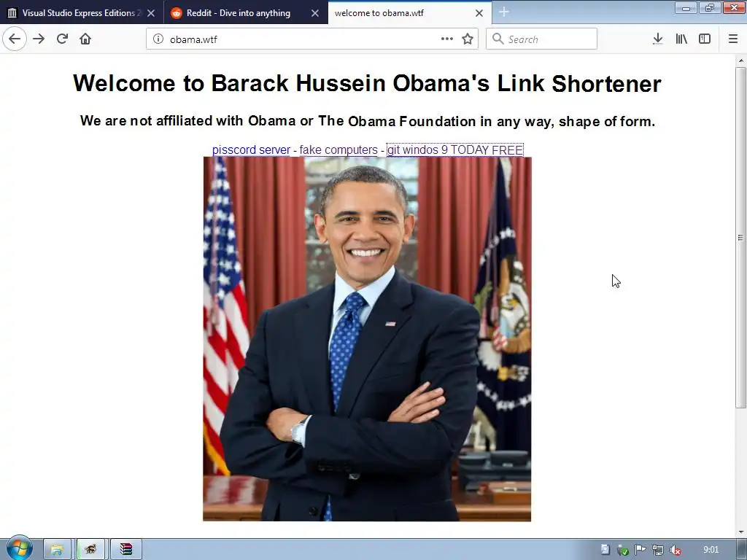Open the stacked-books taskbar app

point(126,550)
